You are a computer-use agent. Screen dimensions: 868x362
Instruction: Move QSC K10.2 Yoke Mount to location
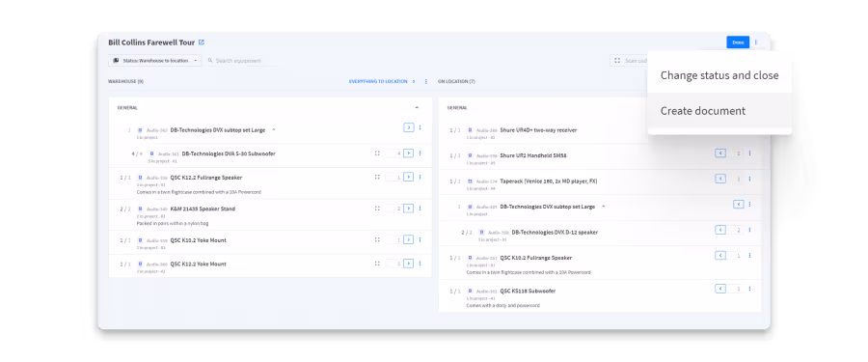(x=409, y=239)
